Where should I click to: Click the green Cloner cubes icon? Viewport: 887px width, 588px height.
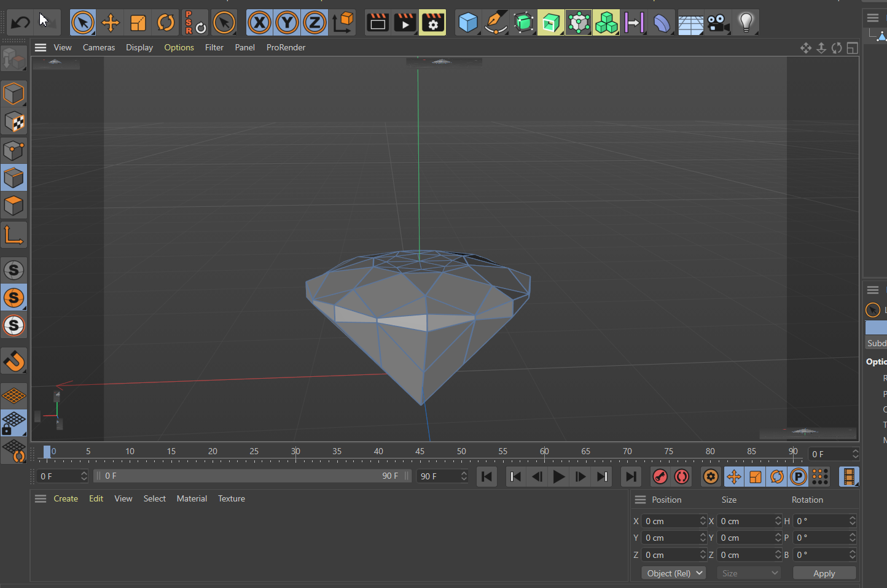(606, 23)
